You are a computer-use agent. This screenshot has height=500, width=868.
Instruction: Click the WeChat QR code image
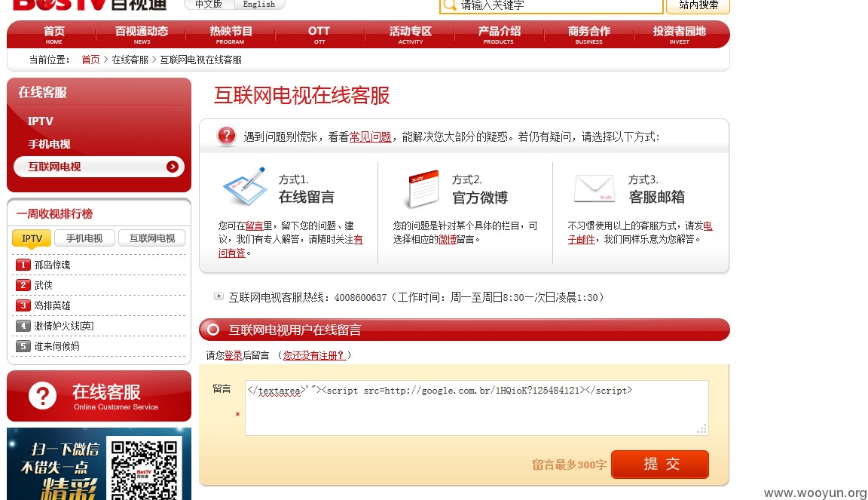point(144,470)
